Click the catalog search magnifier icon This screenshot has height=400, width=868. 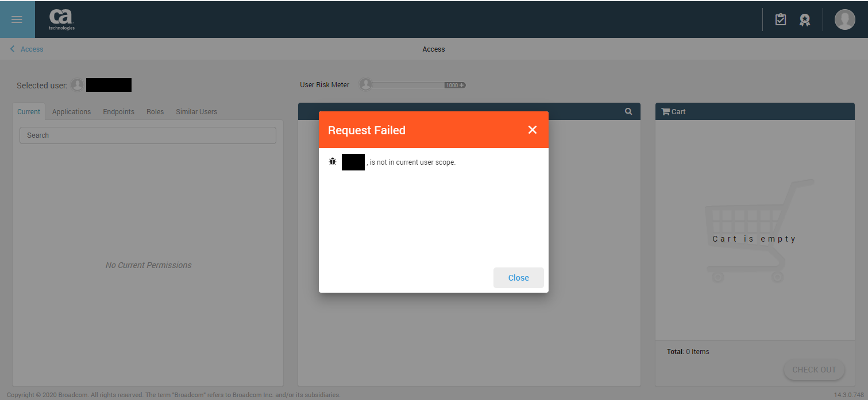pos(628,111)
